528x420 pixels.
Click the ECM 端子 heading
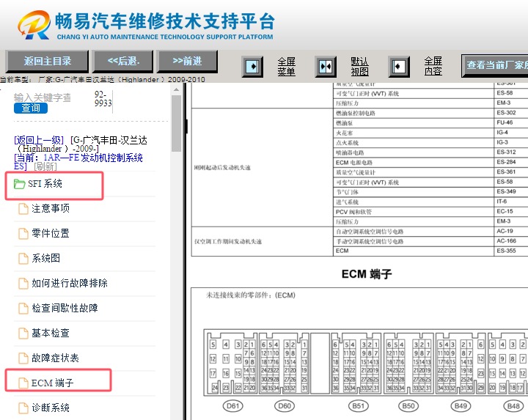pyautogui.click(x=367, y=274)
